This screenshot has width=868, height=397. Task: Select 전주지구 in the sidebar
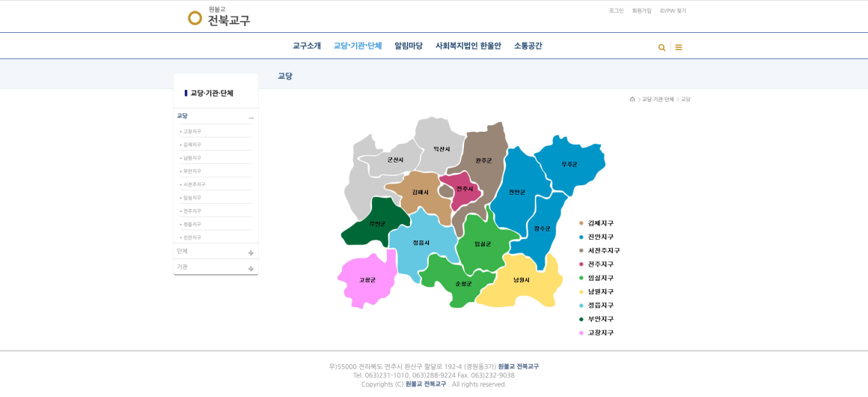(192, 211)
